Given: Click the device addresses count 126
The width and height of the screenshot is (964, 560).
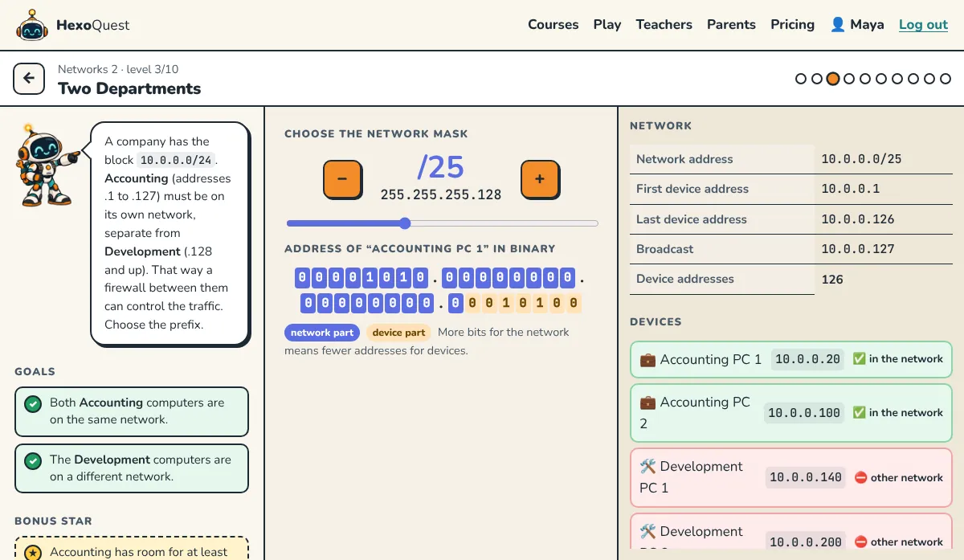Looking at the screenshot, I should point(832,280).
